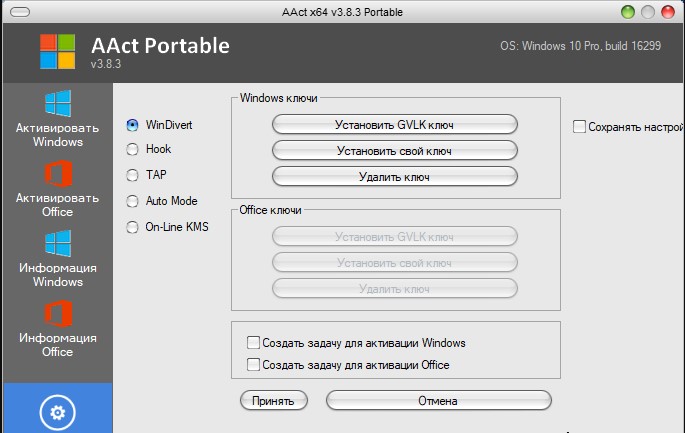
Task: Pick the On-Line KMS option
Action: [x=132, y=227]
